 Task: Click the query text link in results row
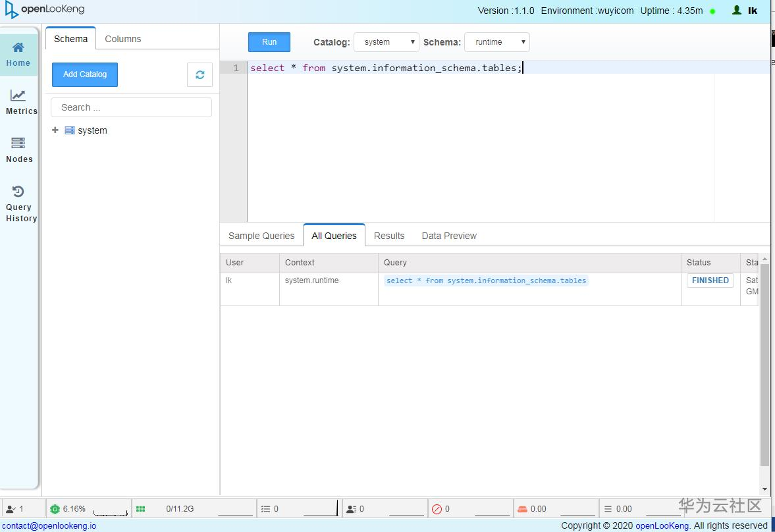pyautogui.click(x=486, y=280)
